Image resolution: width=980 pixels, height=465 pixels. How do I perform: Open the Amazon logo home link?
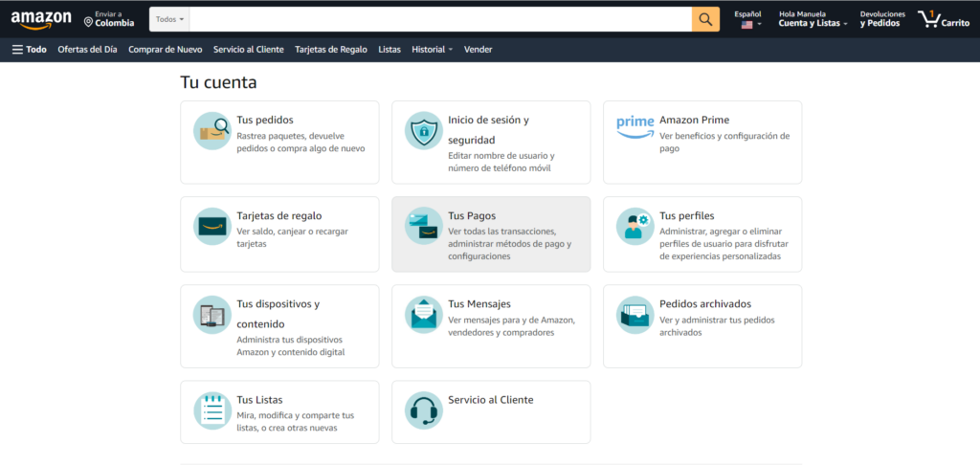(41, 19)
